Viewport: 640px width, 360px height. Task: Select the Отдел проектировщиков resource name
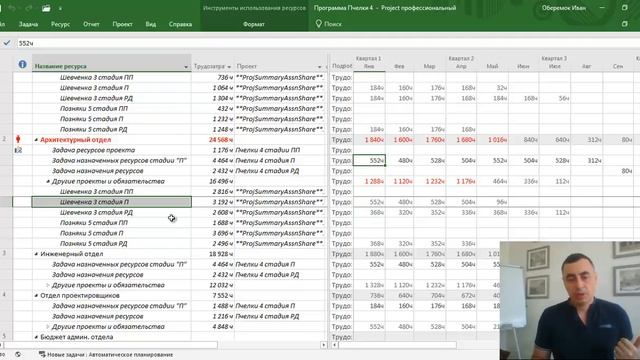[80, 296]
